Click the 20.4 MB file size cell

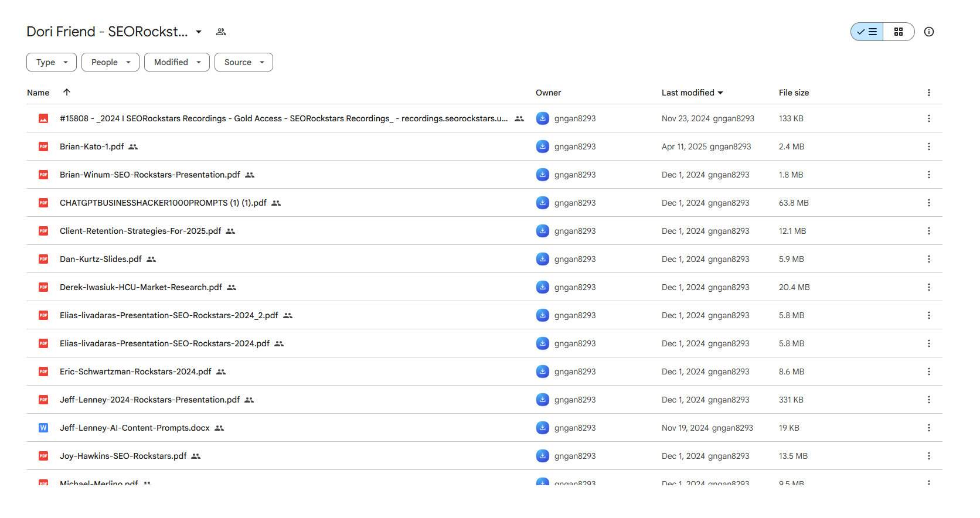tap(794, 287)
